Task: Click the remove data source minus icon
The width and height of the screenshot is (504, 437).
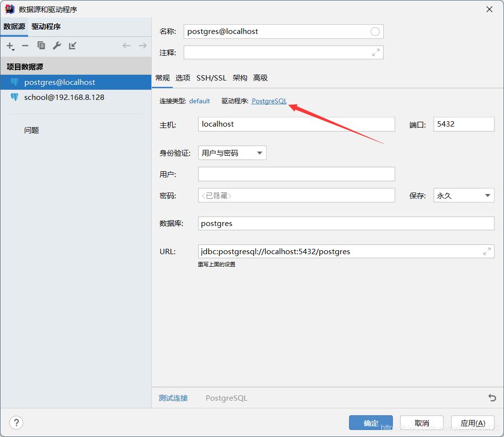Action: pos(25,46)
